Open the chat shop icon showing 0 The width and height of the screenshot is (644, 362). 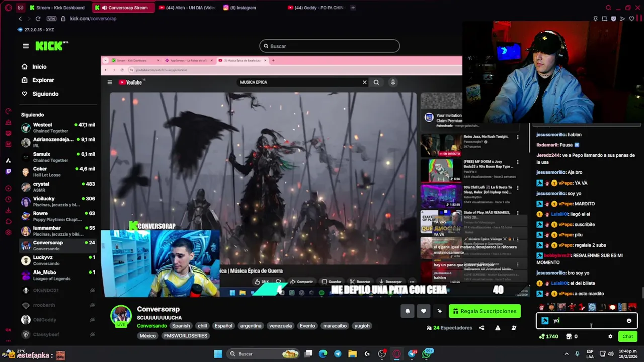569,337
